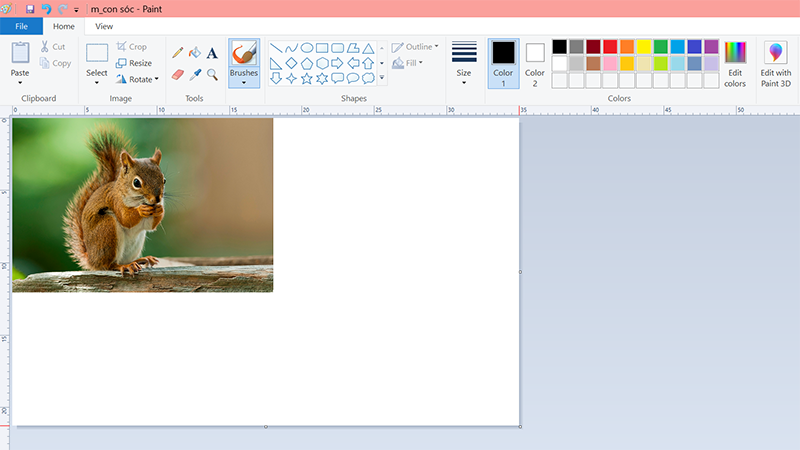Screen dimensions: 800x450
Task: Expand the shape Outline dropdown
Action: [x=415, y=46]
